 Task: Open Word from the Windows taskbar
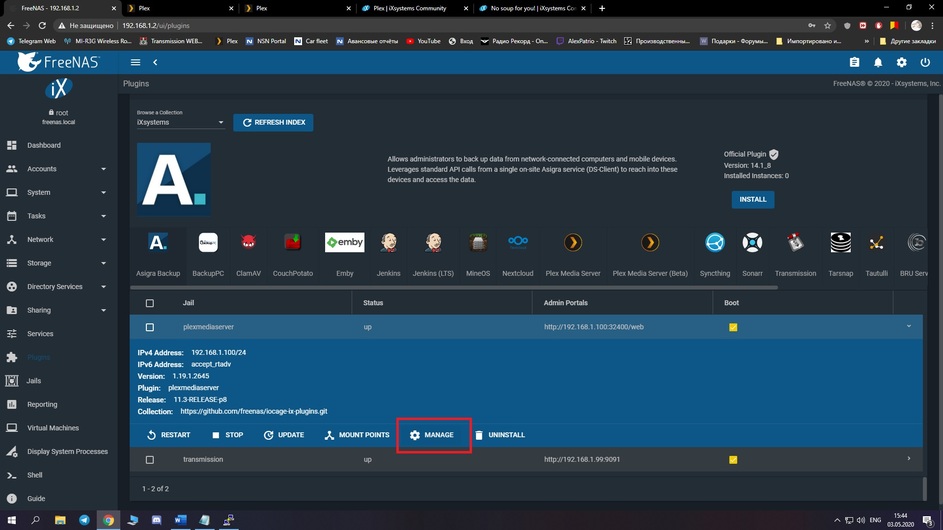coord(180,520)
